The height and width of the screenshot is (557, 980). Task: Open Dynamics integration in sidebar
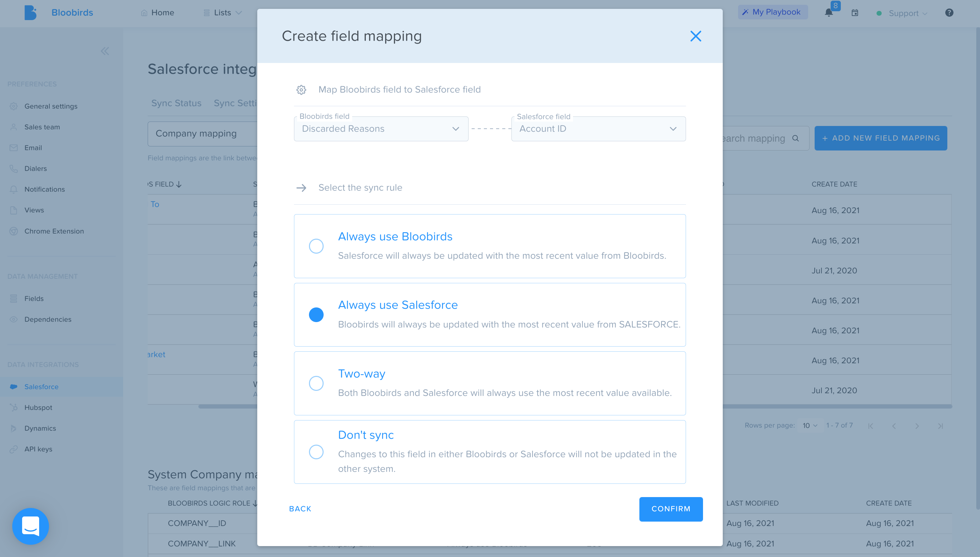[x=40, y=428]
